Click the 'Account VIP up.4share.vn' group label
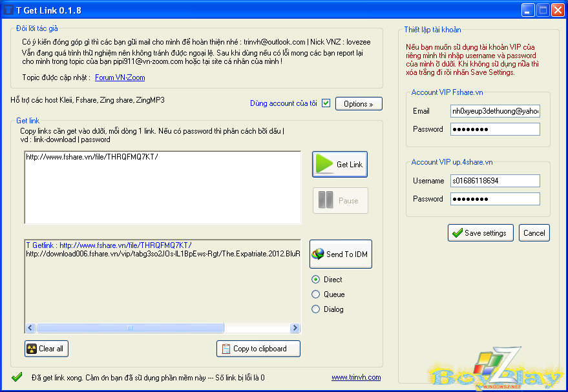 pyautogui.click(x=452, y=162)
